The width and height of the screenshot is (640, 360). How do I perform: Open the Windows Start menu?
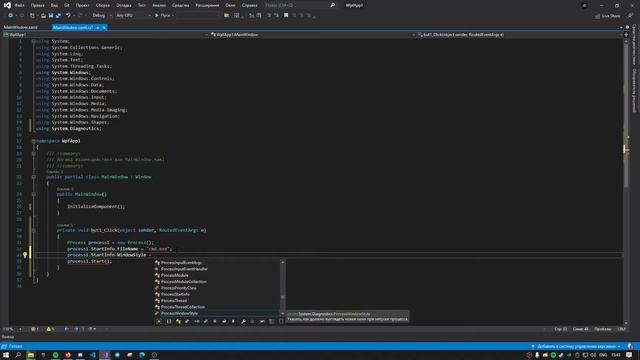pyautogui.click(x=6, y=355)
